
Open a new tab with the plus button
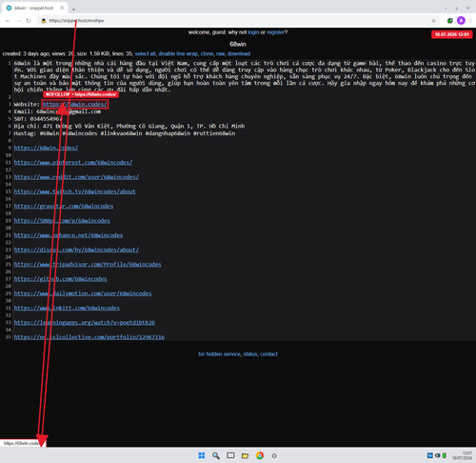(x=73, y=9)
